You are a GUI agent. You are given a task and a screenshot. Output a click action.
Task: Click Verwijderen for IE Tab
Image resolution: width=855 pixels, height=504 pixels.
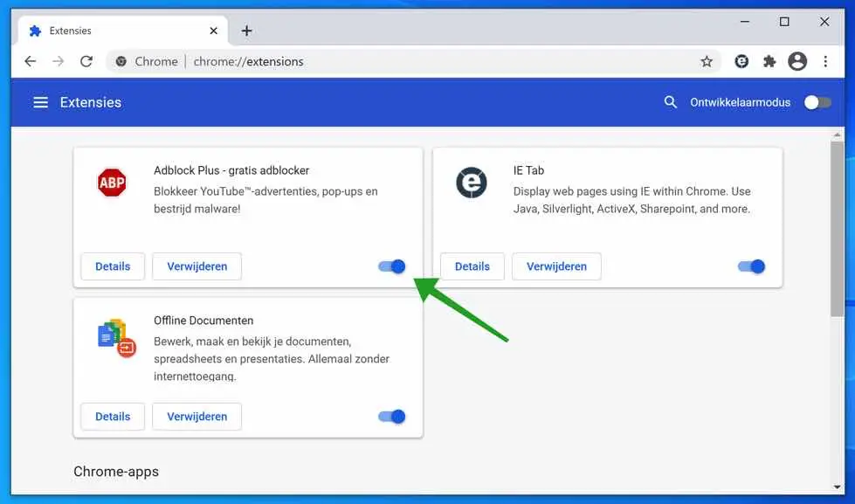pos(556,266)
